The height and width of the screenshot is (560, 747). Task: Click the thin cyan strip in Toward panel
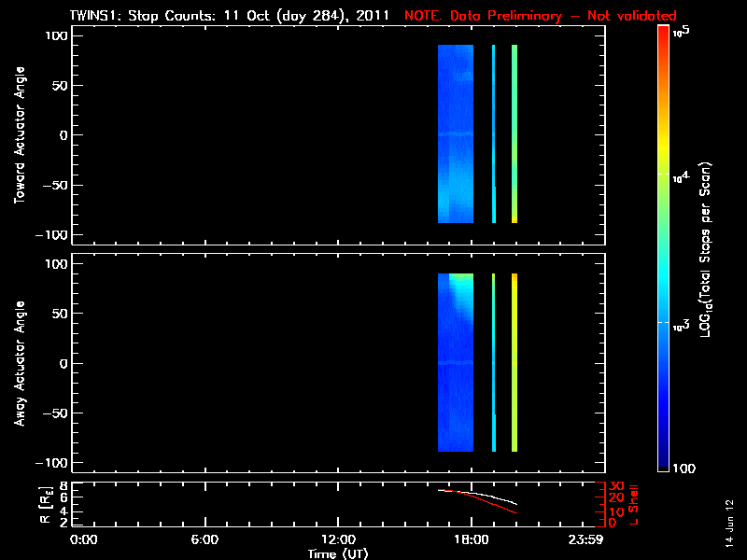click(493, 133)
